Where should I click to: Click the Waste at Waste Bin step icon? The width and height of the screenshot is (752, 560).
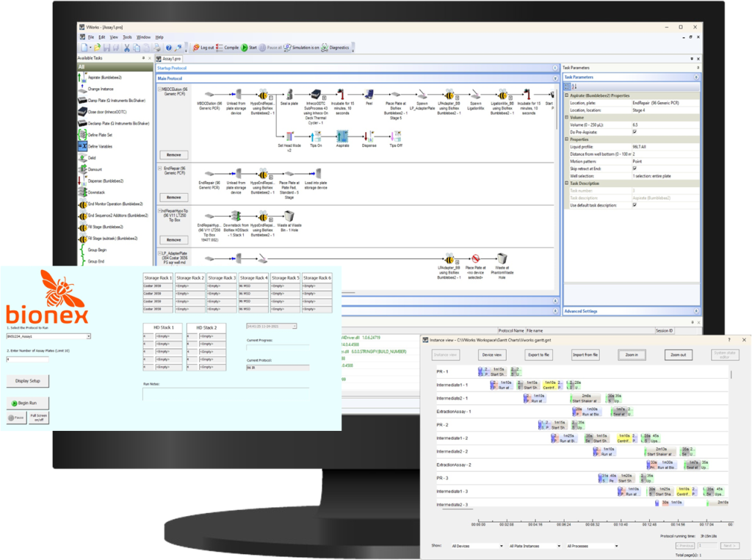(x=289, y=217)
